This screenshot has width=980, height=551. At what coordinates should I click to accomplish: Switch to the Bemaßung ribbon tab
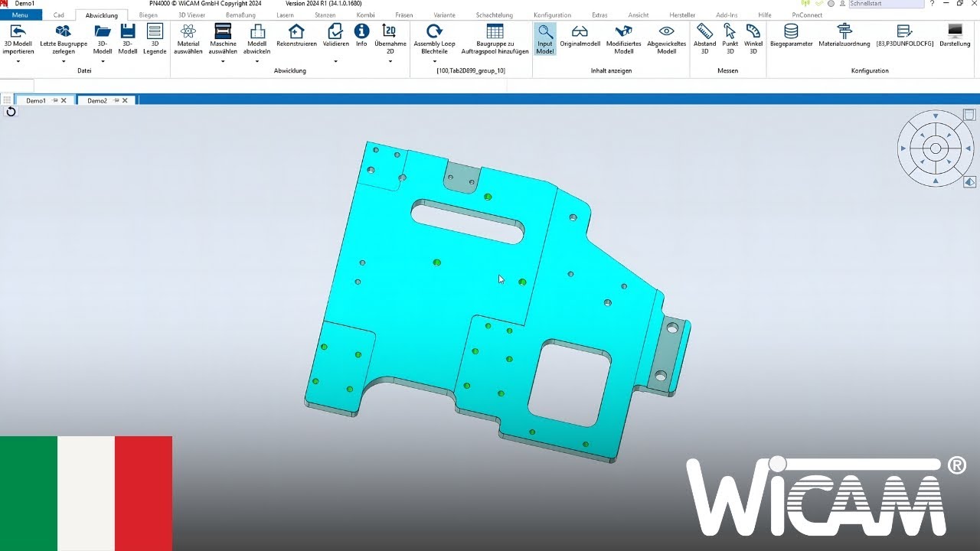click(x=240, y=15)
